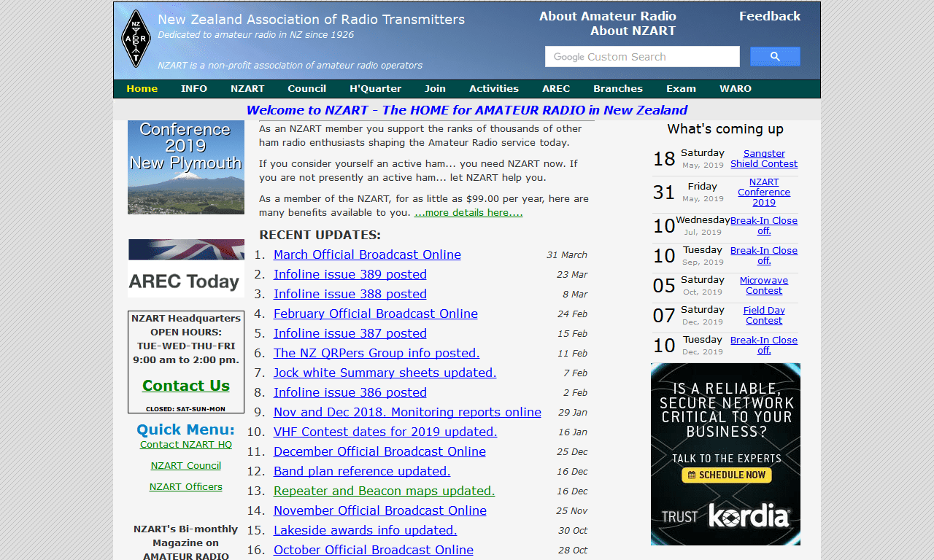Open Break-In Close off 10 December link
This screenshot has width=934, height=560.
[764, 346]
